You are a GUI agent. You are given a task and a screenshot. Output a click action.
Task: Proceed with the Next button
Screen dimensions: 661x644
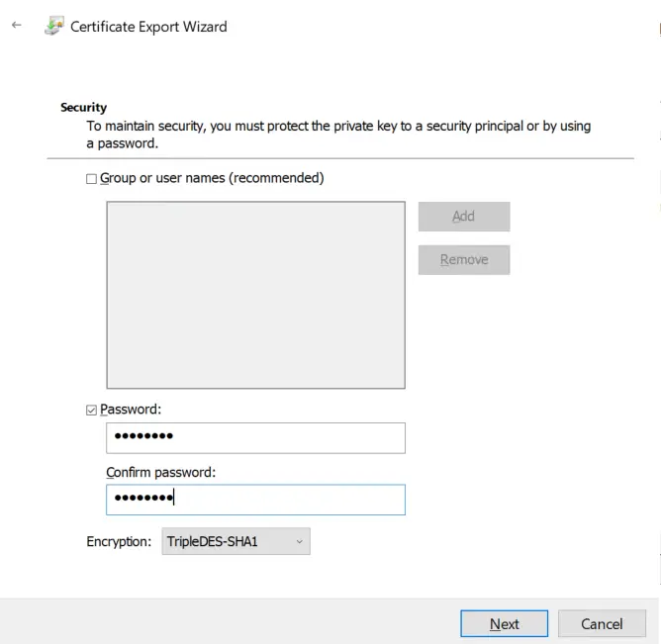click(x=504, y=623)
